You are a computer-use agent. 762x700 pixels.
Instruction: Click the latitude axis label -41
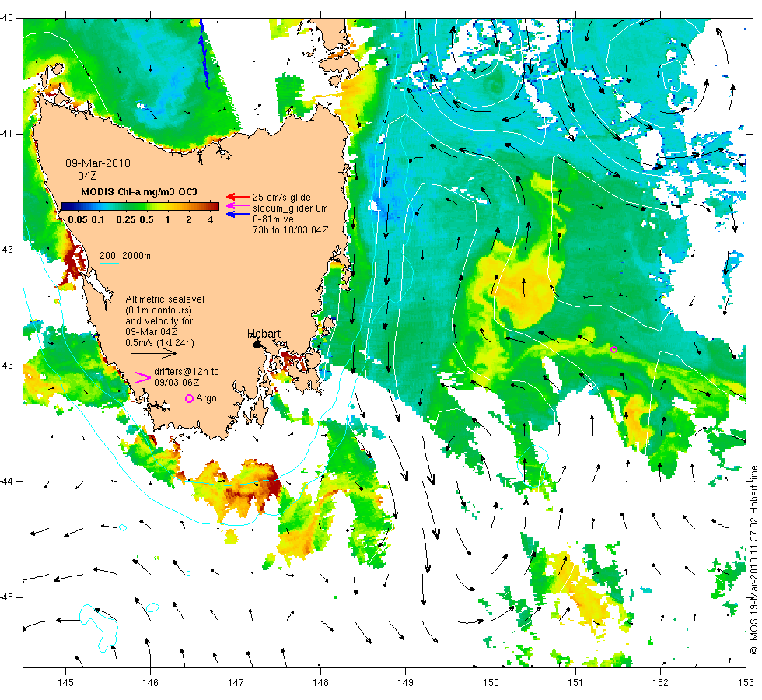(x=7, y=134)
